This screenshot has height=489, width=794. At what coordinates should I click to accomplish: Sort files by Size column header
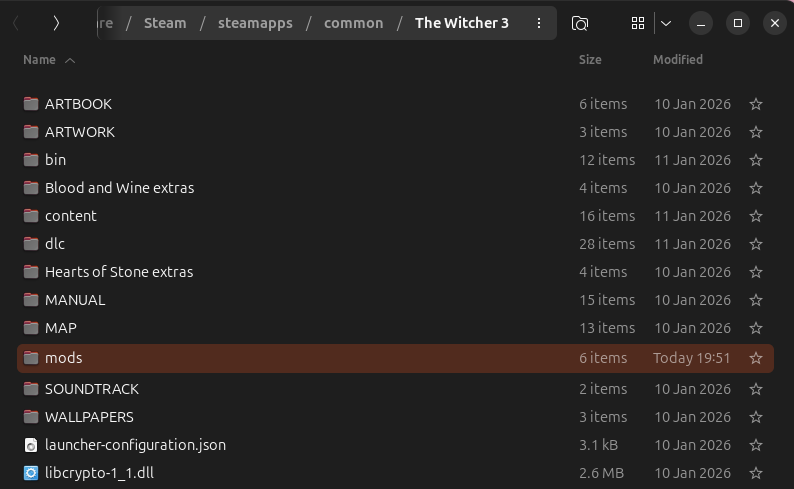coord(590,60)
